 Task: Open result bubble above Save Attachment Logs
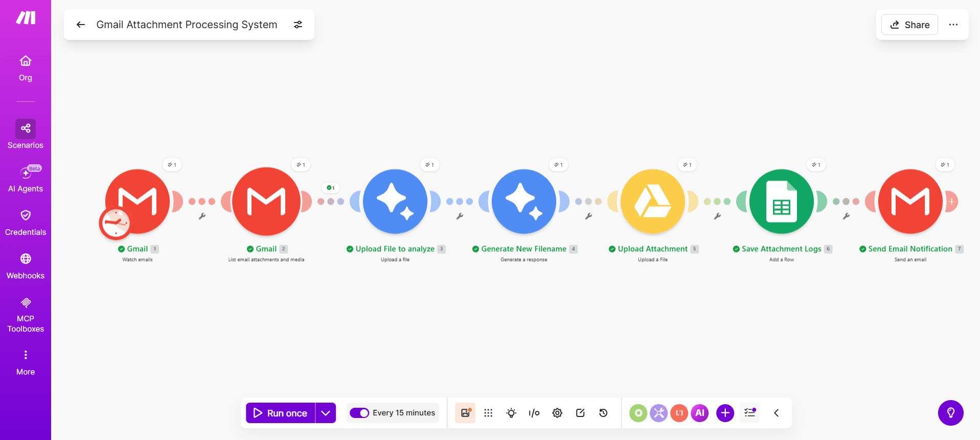coord(816,165)
